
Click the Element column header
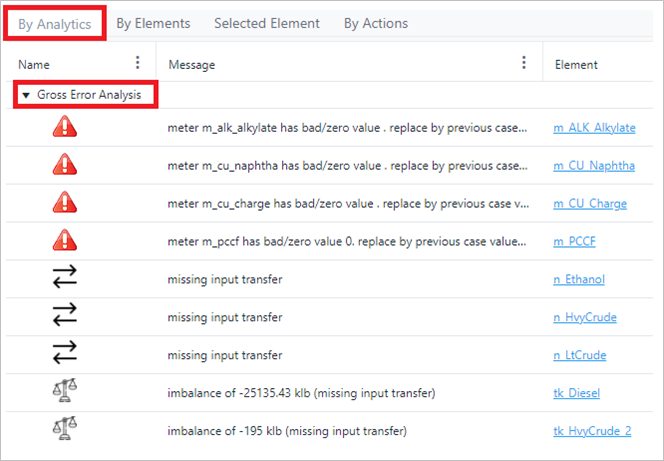(x=576, y=64)
